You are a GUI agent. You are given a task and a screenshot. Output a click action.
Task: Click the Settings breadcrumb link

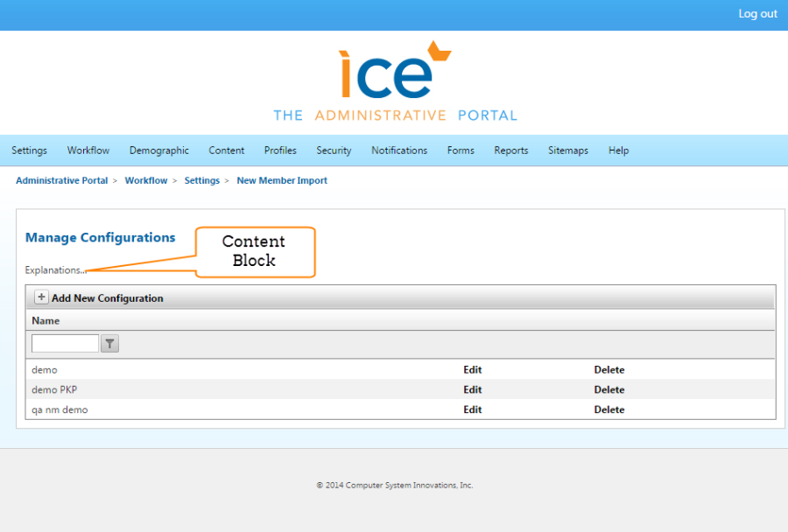[x=201, y=180]
